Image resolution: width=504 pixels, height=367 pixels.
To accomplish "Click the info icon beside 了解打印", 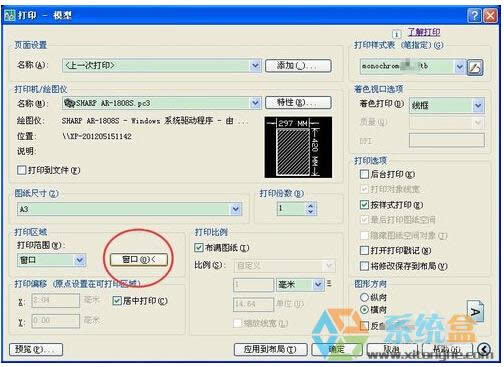I will click(397, 34).
